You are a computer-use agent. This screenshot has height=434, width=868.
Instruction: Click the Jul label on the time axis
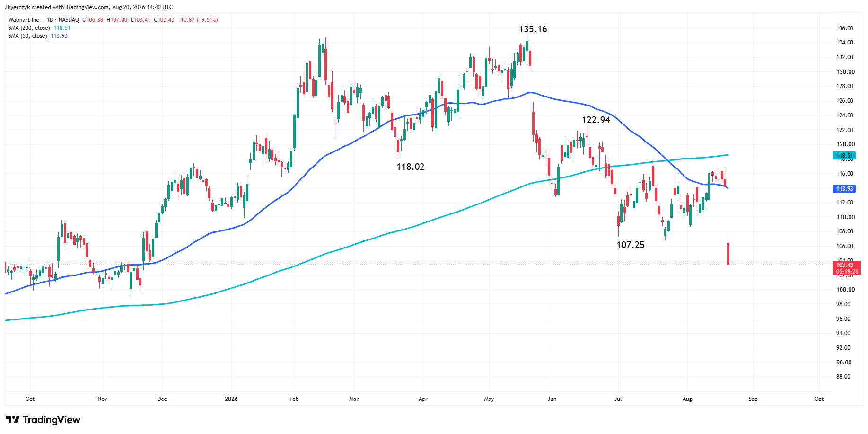pyautogui.click(x=618, y=399)
